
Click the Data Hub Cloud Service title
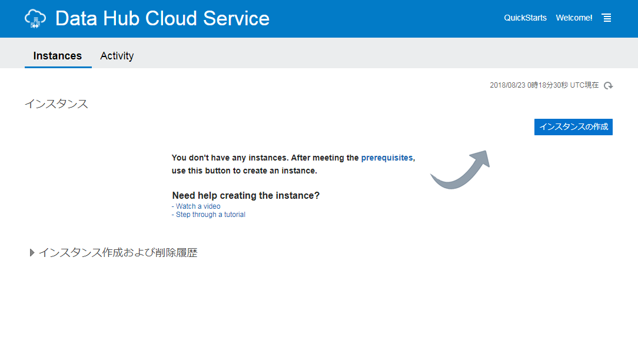click(x=162, y=19)
